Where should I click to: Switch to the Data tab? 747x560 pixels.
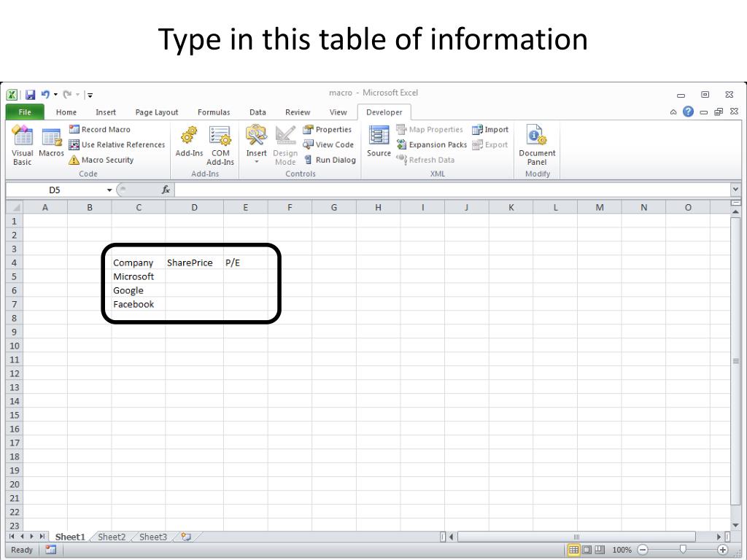click(x=258, y=112)
